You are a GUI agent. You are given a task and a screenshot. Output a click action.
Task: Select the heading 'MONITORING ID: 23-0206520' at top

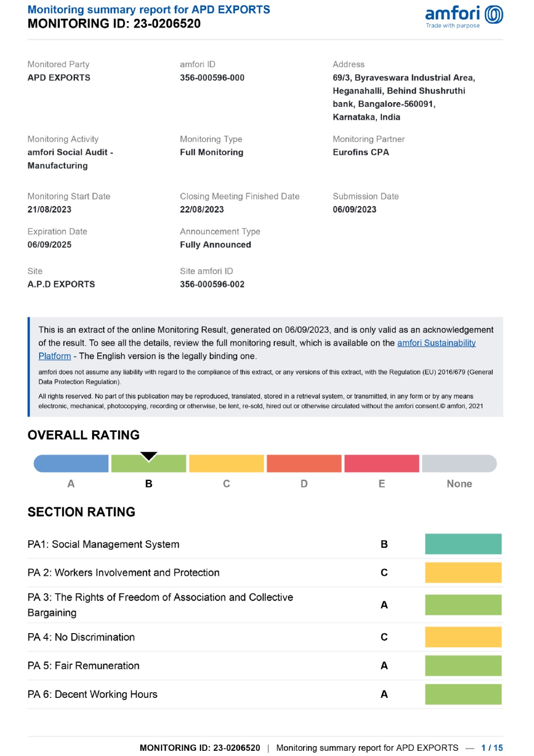pyautogui.click(x=114, y=24)
